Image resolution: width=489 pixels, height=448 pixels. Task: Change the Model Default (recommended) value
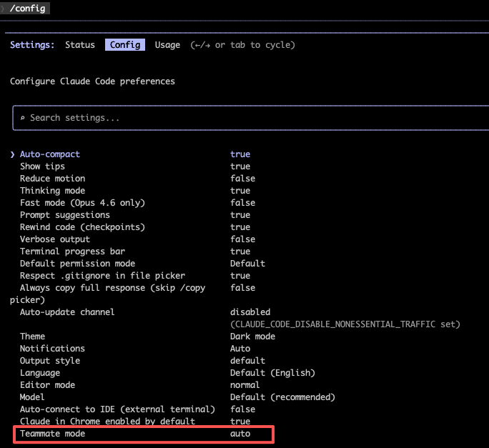282,397
